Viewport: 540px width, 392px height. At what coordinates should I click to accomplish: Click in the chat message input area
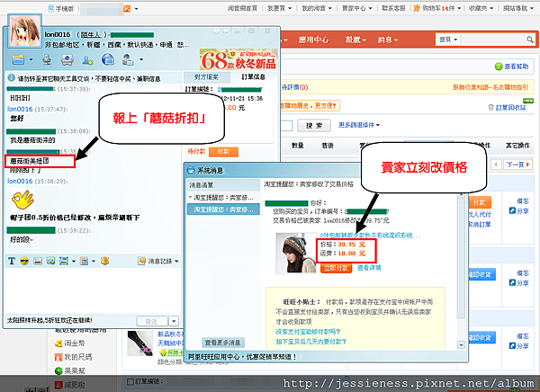[93, 290]
